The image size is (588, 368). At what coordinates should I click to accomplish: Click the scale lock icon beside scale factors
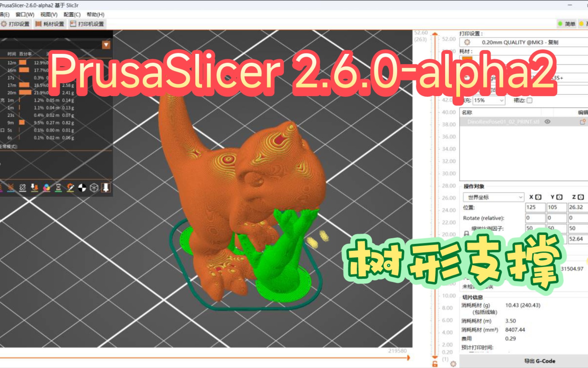(467, 233)
